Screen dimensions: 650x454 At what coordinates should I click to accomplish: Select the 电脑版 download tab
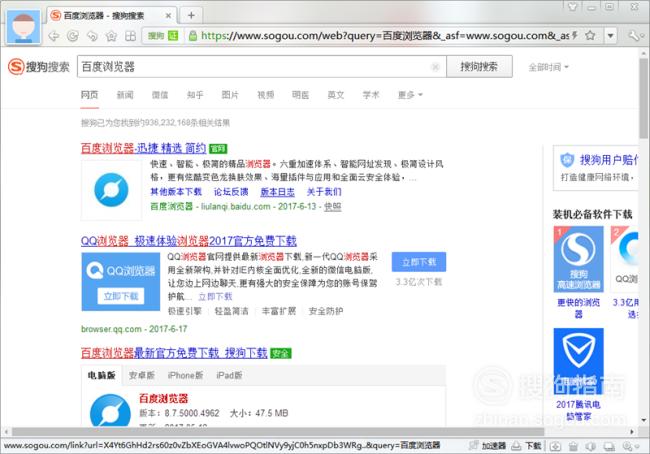[102, 375]
